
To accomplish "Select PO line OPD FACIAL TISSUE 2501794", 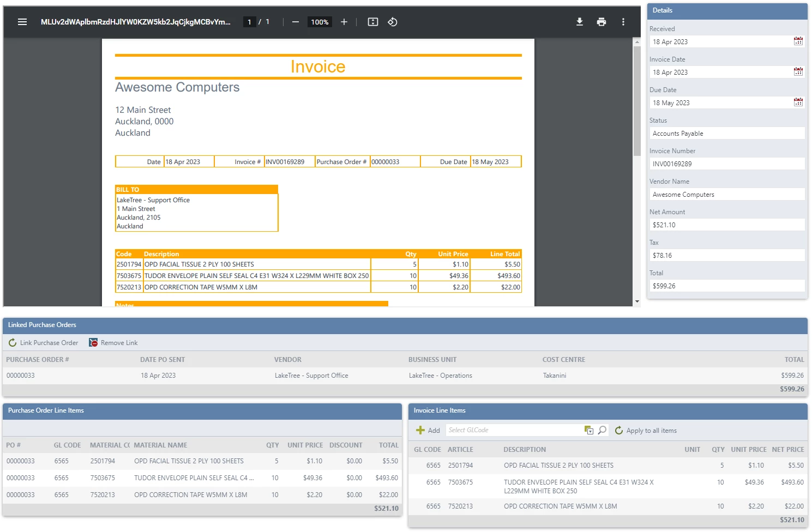I will coord(202,461).
